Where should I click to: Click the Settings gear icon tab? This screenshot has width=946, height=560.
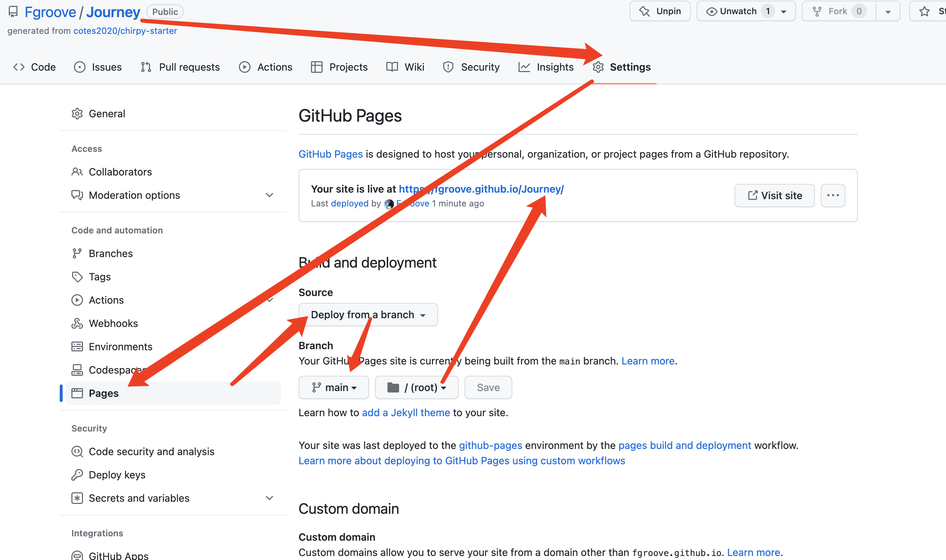(x=598, y=67)
